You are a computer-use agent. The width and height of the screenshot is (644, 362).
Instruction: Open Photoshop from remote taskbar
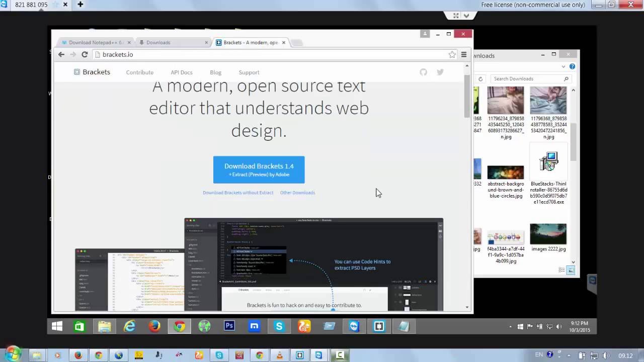[x=229, y=326]
